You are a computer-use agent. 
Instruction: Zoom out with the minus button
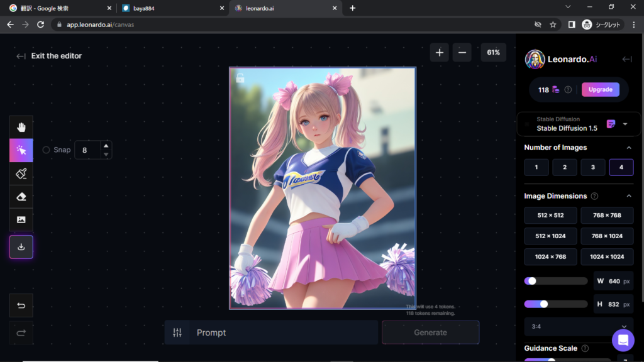click(462, 53)
